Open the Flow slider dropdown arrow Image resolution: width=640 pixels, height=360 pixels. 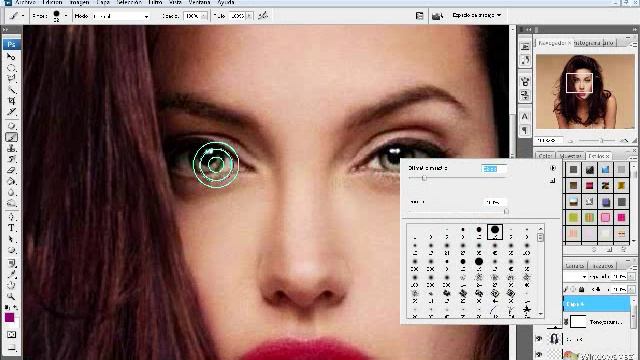tap(249, 16)
